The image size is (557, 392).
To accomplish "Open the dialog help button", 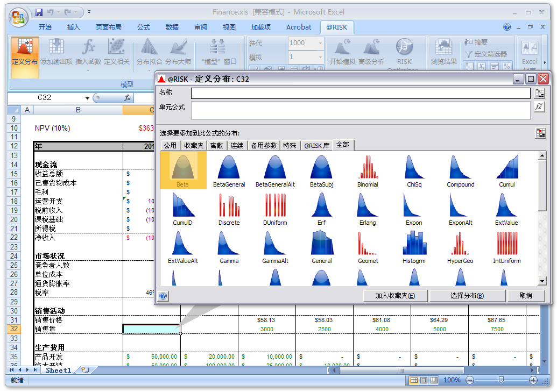I will [164, 296].
